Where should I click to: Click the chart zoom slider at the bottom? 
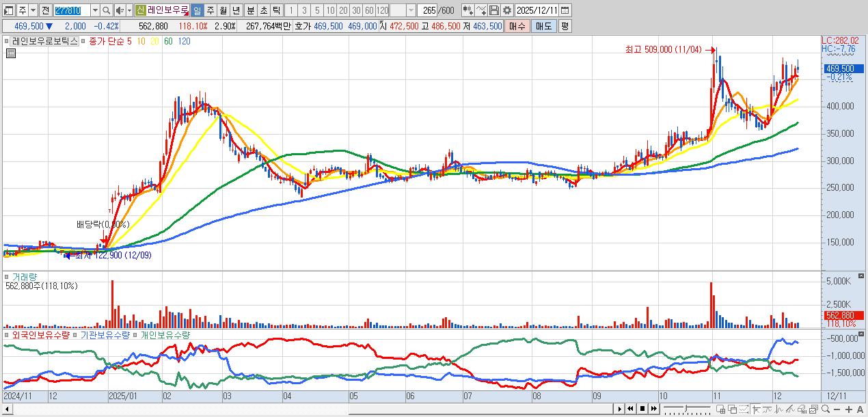point(687,409)
